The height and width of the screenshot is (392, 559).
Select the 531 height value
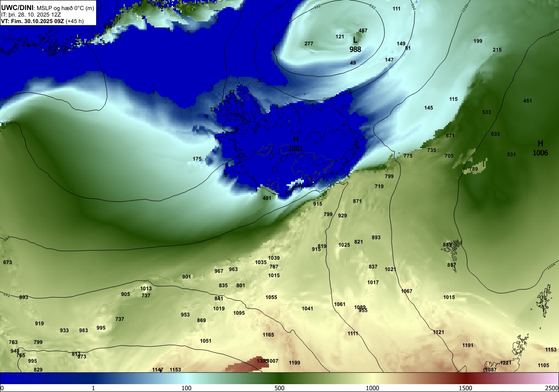click(512, 155)
